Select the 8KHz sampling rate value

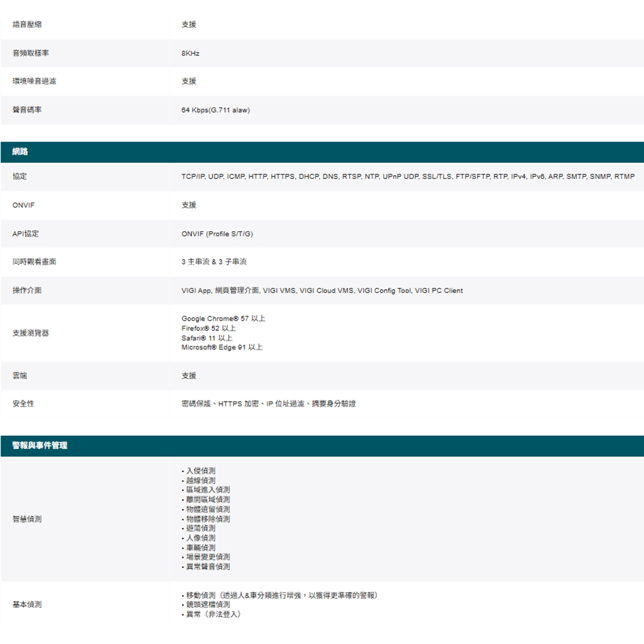point(191,53)
